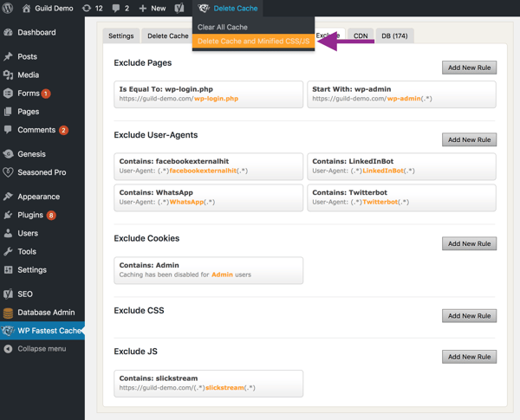The width and height of the screenshot is (520, 420).
Task: Open Users in sidebar
Action: [x=28, y=233]
